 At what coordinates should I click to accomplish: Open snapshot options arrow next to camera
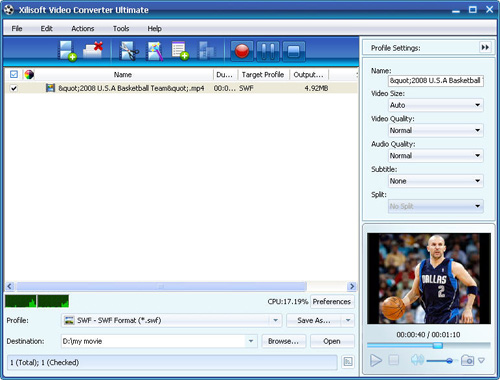pyautogui.click(x=481, y=360)
